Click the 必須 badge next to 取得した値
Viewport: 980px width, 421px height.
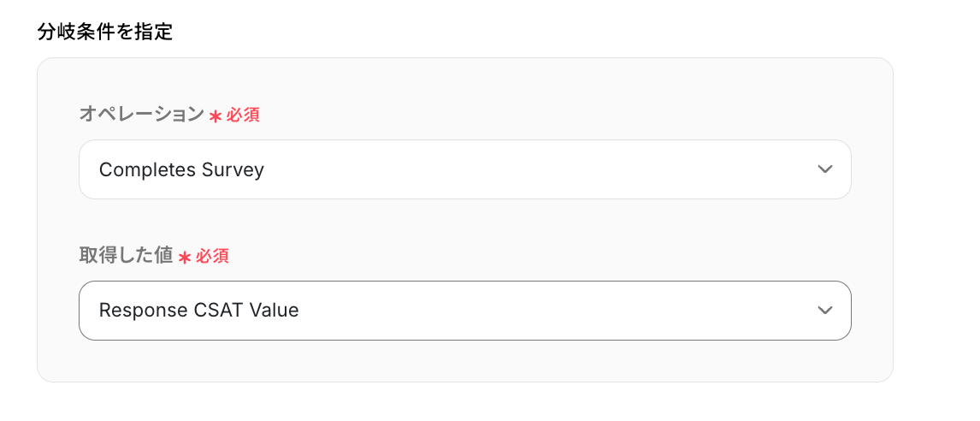tap(212, 256)
